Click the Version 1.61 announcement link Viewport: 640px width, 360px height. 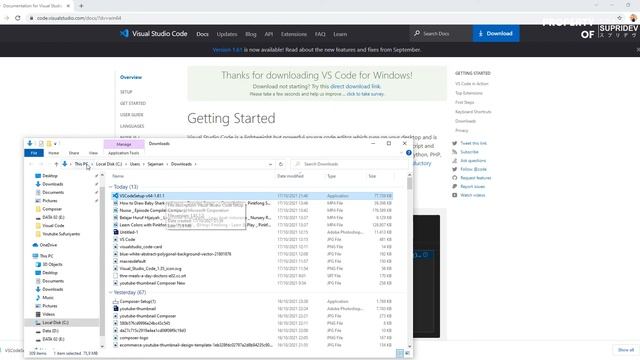click(x=227, y=50)
